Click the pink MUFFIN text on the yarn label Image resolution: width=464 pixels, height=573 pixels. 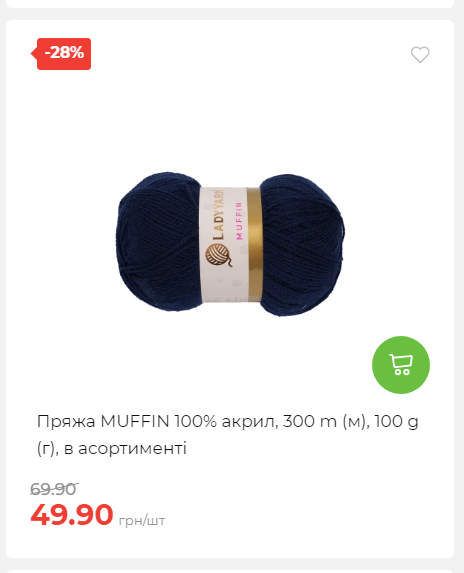(239, 221)
